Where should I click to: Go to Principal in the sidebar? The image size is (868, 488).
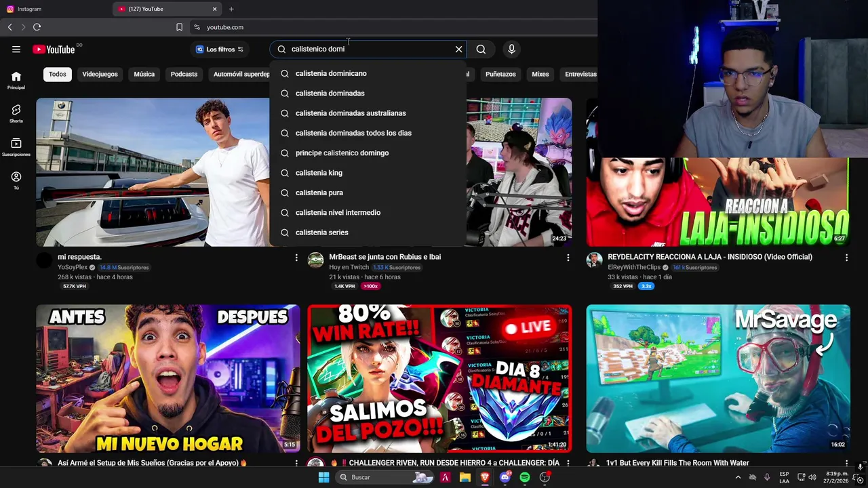16,80
